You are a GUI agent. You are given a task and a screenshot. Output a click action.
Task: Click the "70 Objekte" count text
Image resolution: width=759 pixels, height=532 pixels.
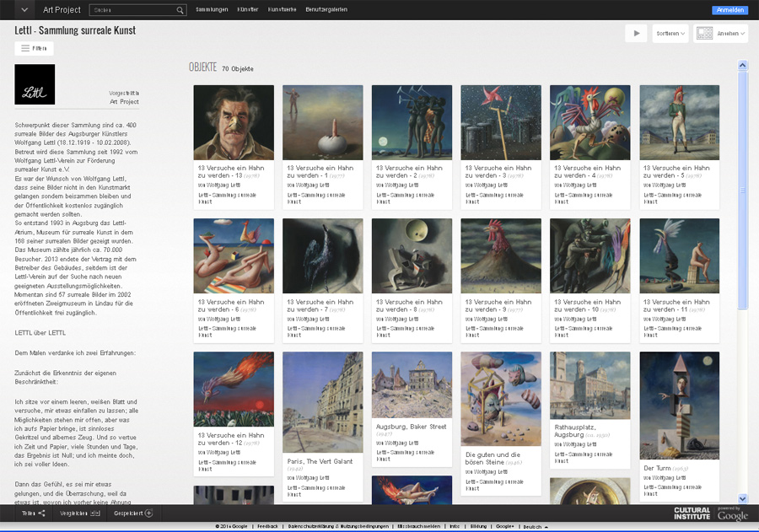(x=238, y=69)
